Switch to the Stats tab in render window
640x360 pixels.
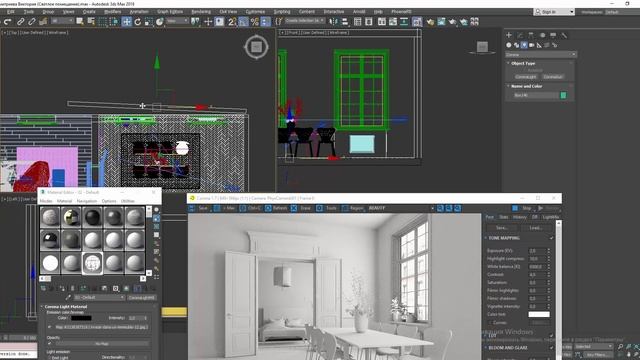(x=504, y=217)
